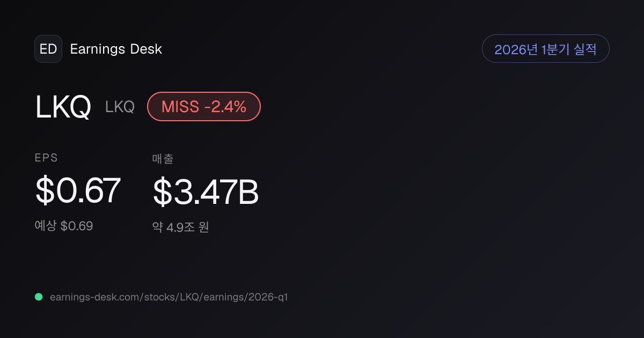Screen dimensions: 644x338
Task: Click the 예상 $0.69 estimate text
Action: pos(64,226)
